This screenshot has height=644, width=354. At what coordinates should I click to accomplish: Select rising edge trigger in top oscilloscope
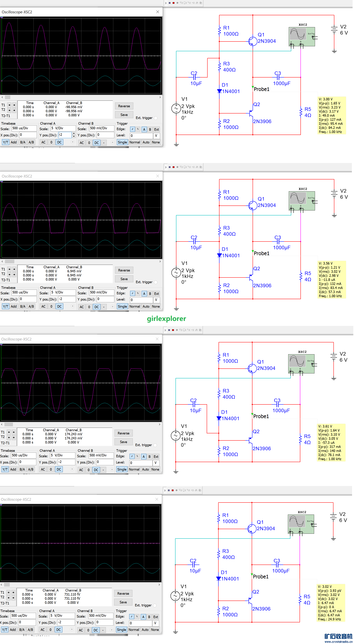132,129
